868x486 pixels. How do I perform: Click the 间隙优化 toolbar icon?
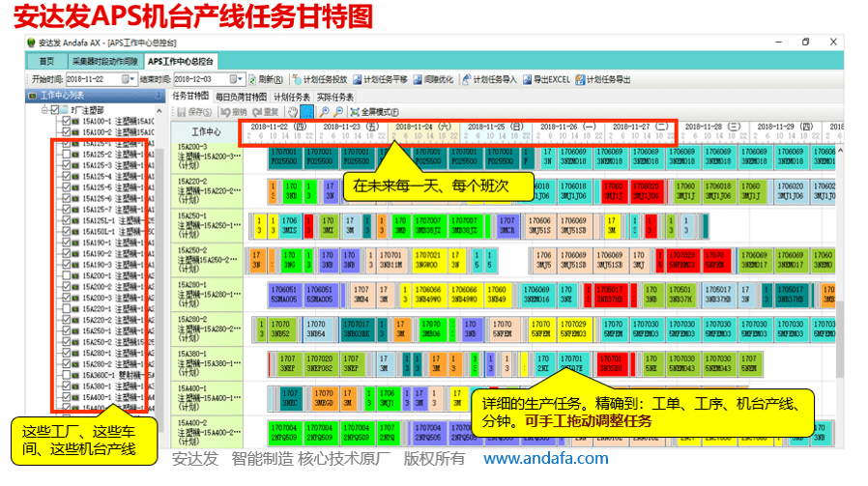[x=418, y=79]
